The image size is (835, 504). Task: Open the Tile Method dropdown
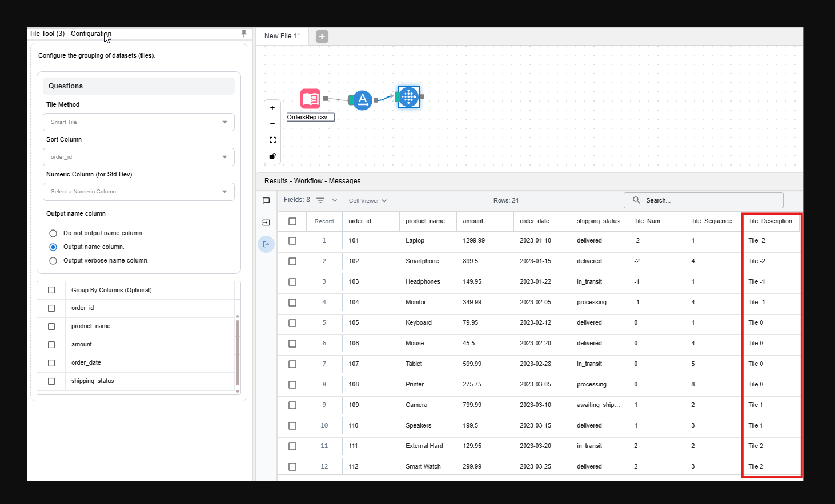click(139, 122)
